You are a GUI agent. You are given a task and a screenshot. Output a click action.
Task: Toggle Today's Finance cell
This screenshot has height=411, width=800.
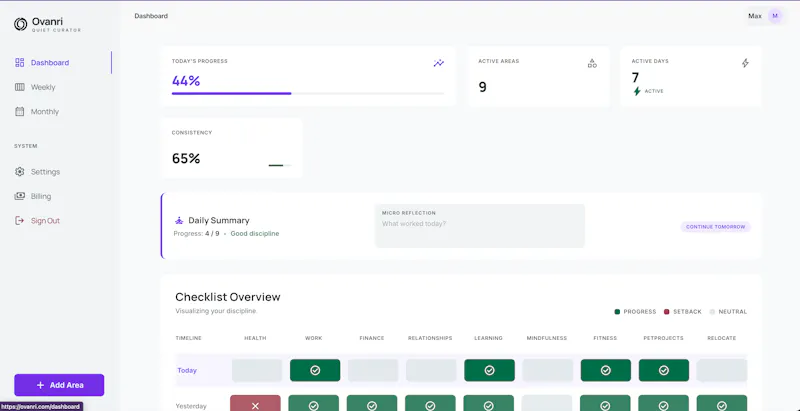373,370
